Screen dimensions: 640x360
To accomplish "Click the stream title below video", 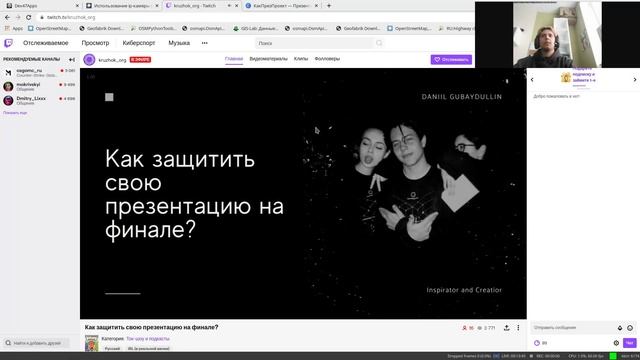I will (151, 327).
